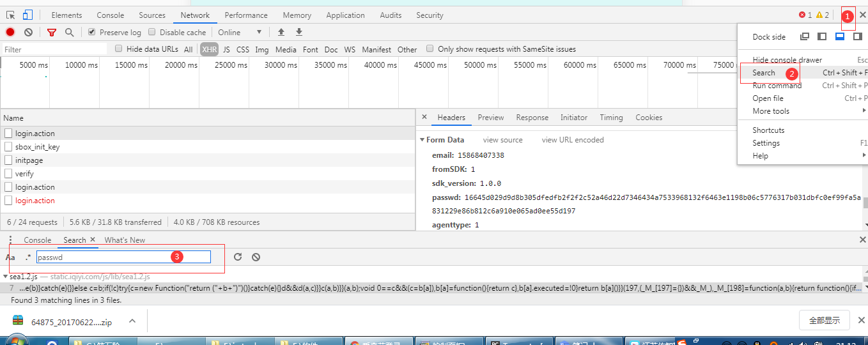Undock DevTools into a separate window
868x345 pixels.
805,36
